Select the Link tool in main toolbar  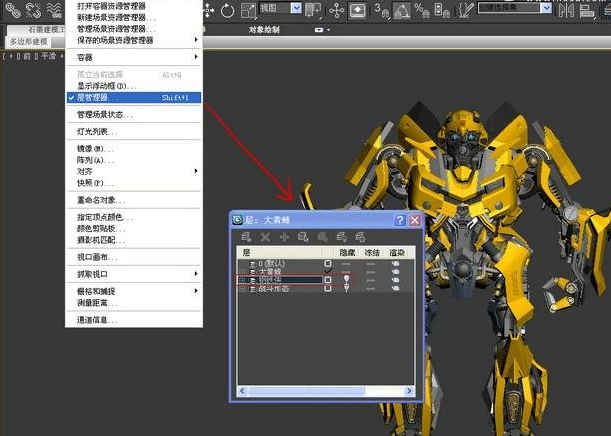pos(12,11)
